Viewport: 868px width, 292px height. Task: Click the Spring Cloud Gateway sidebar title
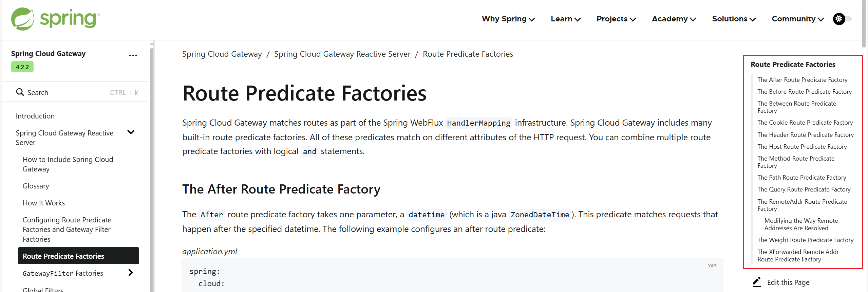click(x=48, y=54)
